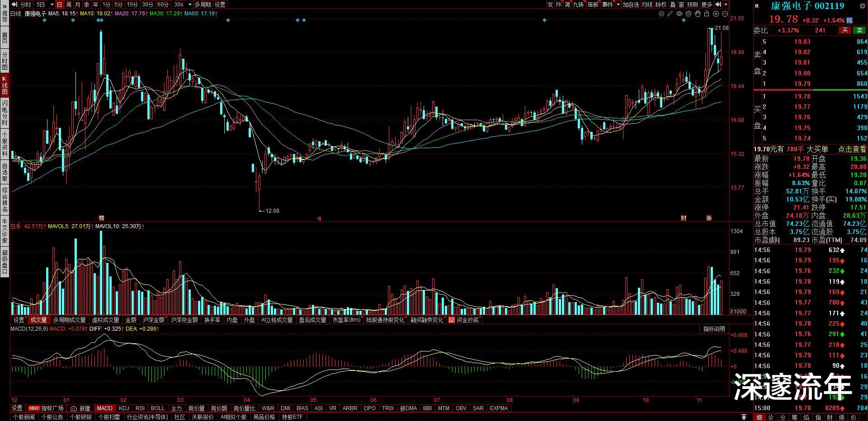This screenshot has width=868, height=421.
Task: Open the 连板 indicator option
Action: pos(593,5)
